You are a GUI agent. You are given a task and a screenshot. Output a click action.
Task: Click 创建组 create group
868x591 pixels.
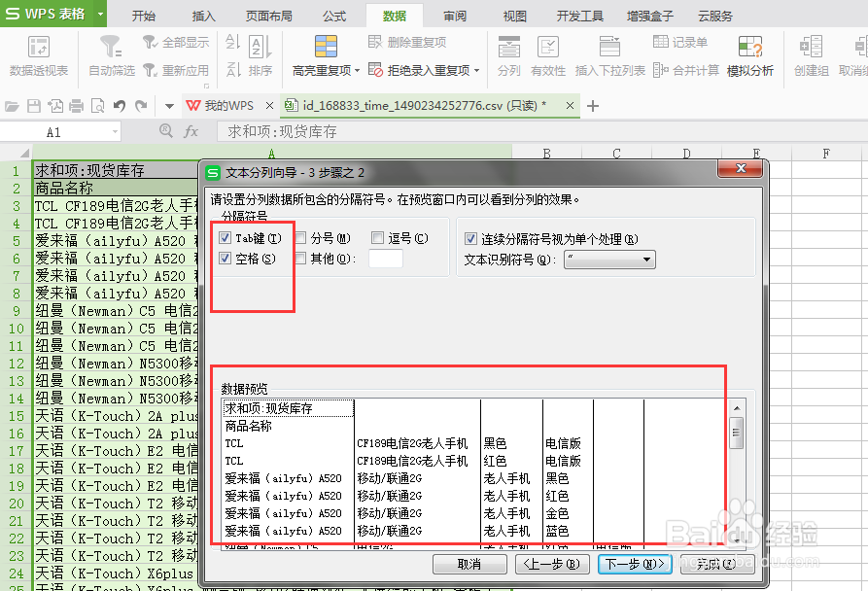[x=811, y=55]
